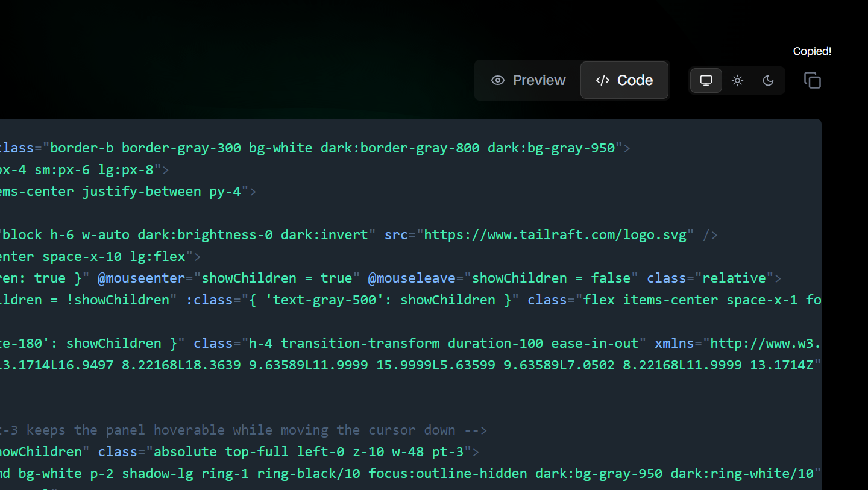Switch to light theme sun icon
868x490 pixels.
click(737, 80)
